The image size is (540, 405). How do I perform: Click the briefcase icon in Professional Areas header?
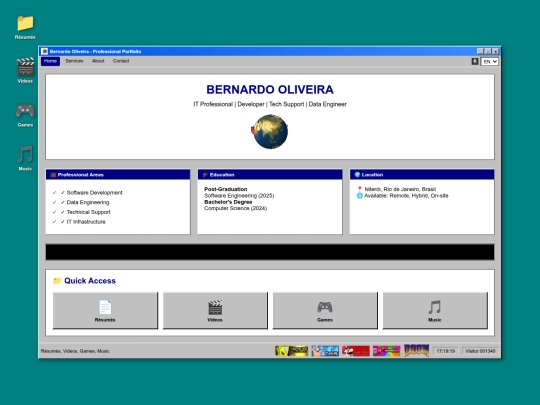(x=53, y=175)
